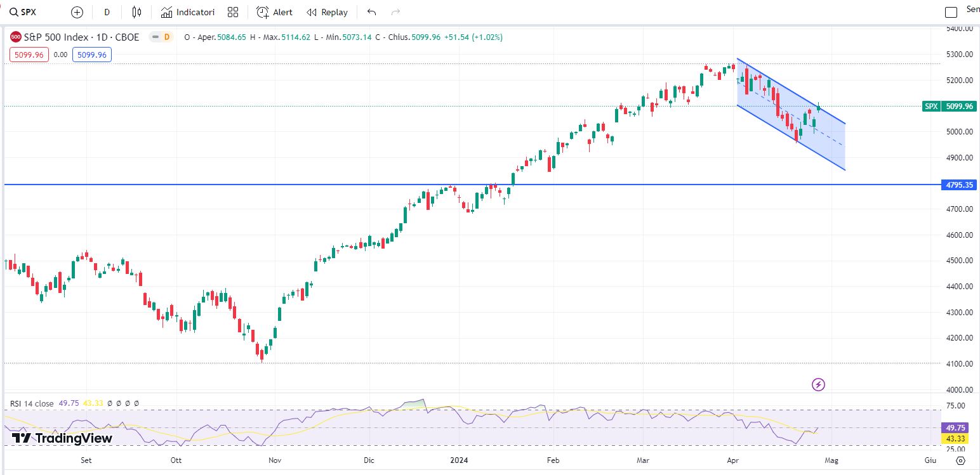
Task: Click the Ott month label on time axis
Action: point(177,460)
